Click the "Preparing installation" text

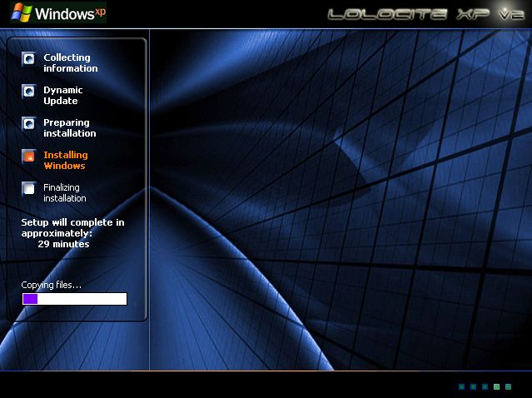(x=70, y=128)
